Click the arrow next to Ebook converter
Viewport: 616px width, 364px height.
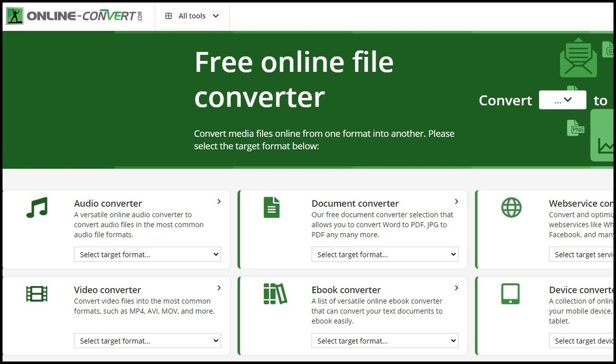point(456,288)
